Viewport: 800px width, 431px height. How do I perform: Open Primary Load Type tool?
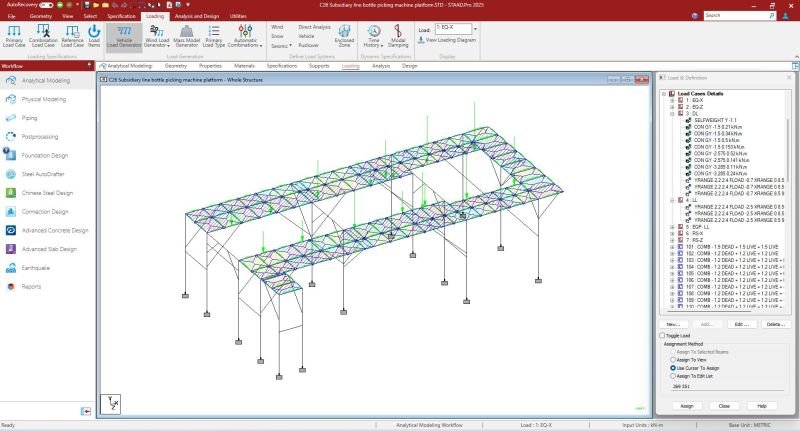click(214, 36)
